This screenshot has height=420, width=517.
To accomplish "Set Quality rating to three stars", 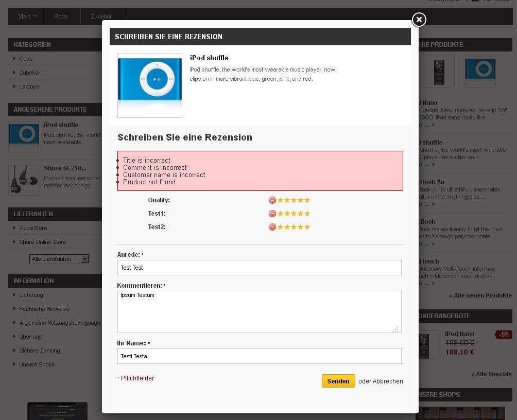I will [294, 200].
